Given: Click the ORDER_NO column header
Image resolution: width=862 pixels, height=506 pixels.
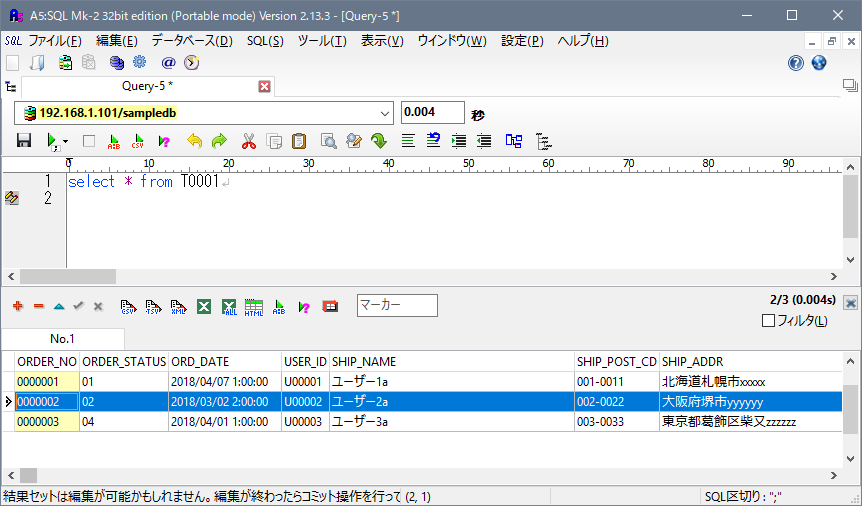Looking at the screenshot, I should pos(47,362).
